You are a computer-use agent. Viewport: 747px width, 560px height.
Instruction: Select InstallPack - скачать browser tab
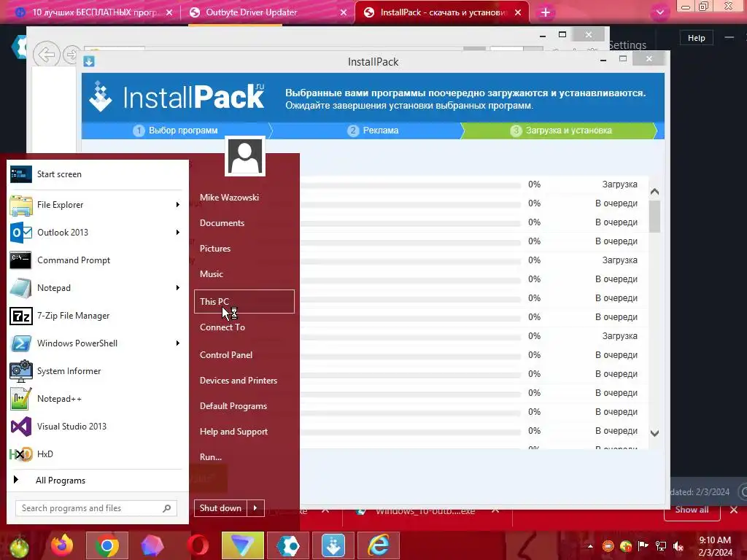pos(441,12)
